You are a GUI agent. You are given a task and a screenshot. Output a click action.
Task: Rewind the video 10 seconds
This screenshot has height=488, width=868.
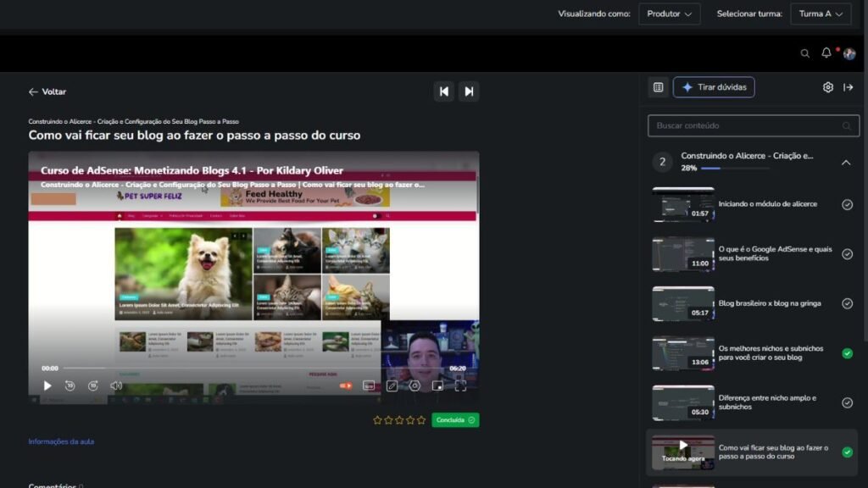pyautogui.click(x=70, y=385)
